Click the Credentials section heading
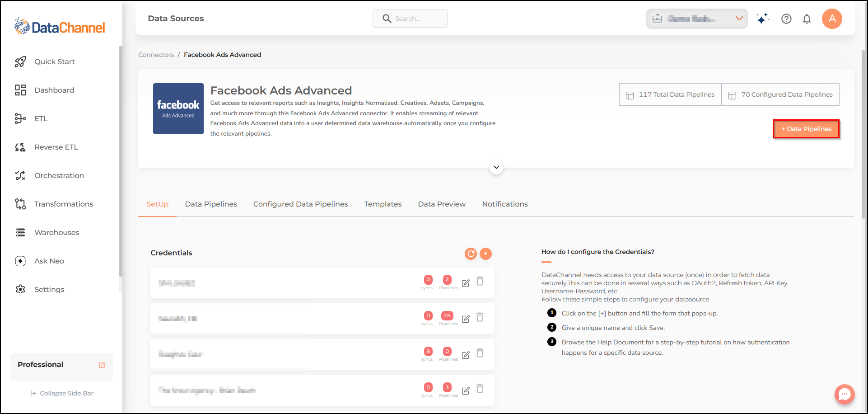The height and width of the screenshot is (414, 868). 171,253
